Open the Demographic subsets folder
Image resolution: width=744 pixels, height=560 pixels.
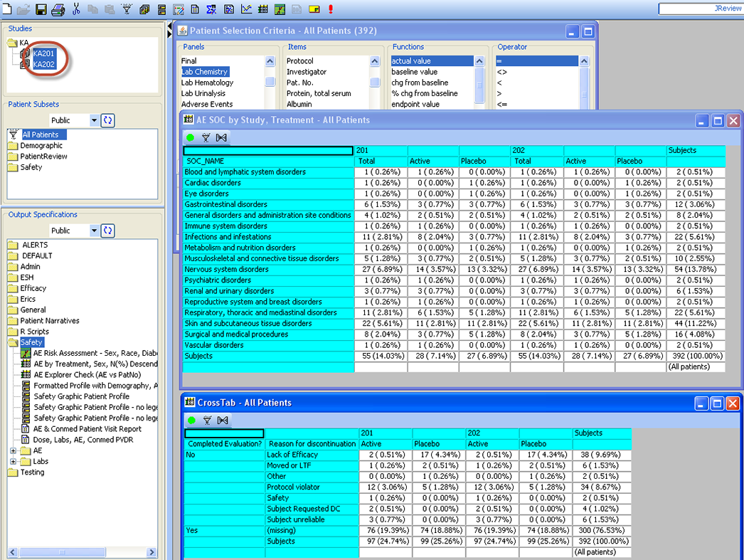(41, 145)
